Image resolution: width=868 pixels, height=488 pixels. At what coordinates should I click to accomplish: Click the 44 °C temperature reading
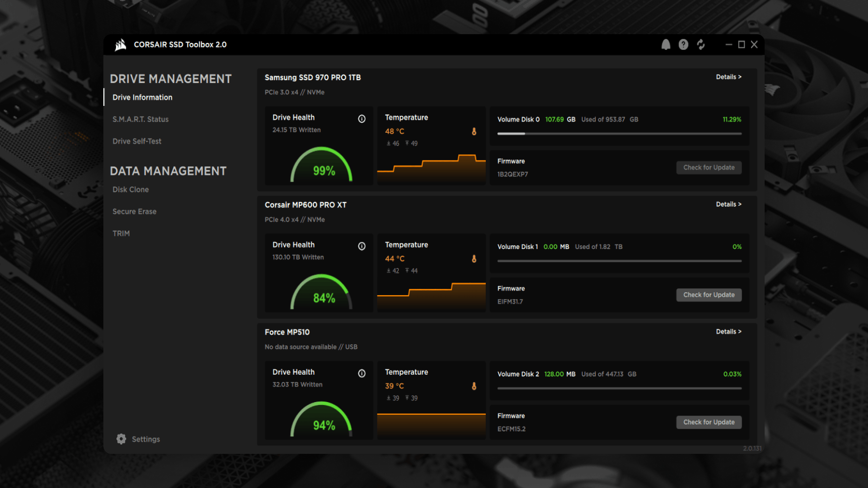[x=395, y=259]
